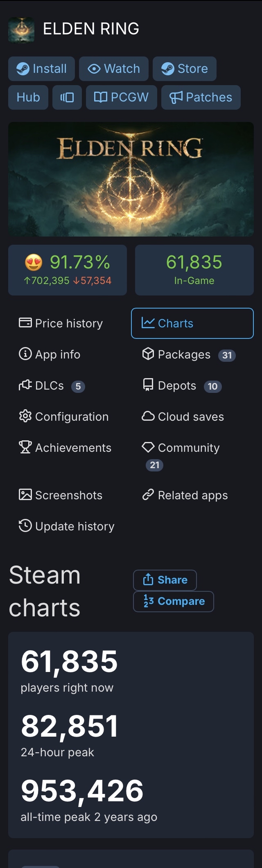View Achievements with trophy icon
This screenshot has width=262, height=868.
click(65, 448)
